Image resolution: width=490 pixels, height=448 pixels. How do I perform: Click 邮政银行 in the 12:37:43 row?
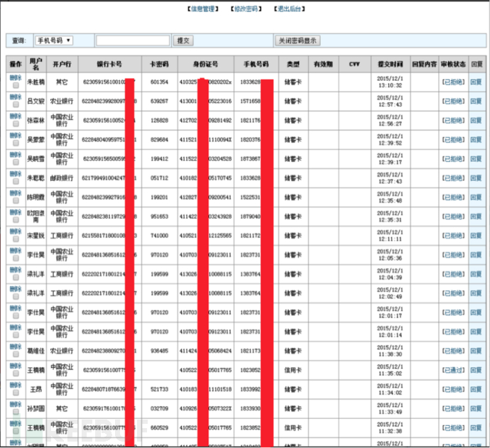point(62,178)
